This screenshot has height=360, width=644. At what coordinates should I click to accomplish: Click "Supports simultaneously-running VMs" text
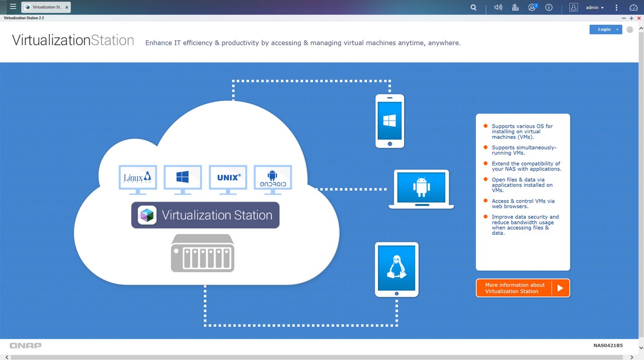click(x=524, y=150)
